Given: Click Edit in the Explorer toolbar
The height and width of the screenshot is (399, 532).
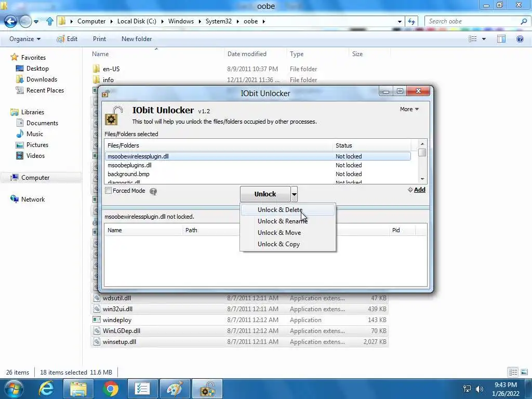Looking at the screenshot, I should [x=67, y=39].
